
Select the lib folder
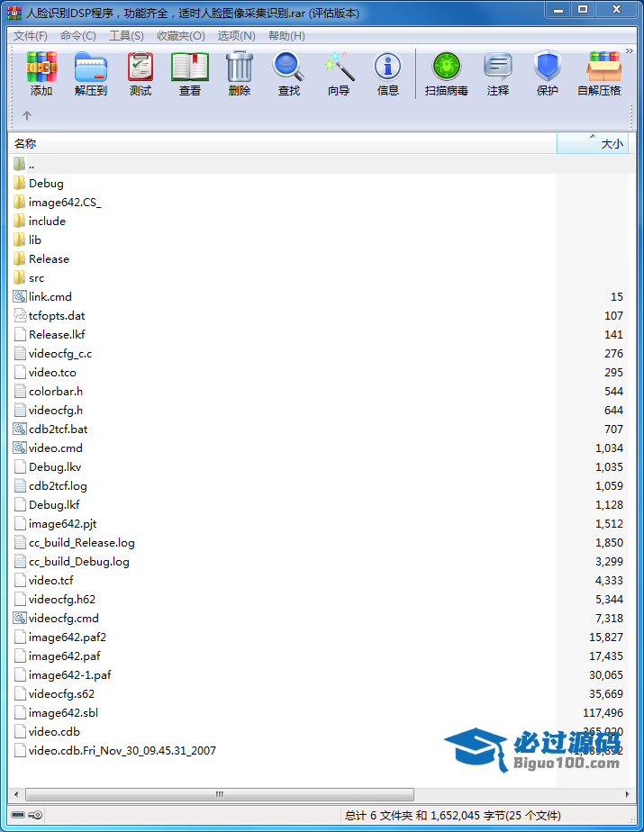click(x=322, y=240)
